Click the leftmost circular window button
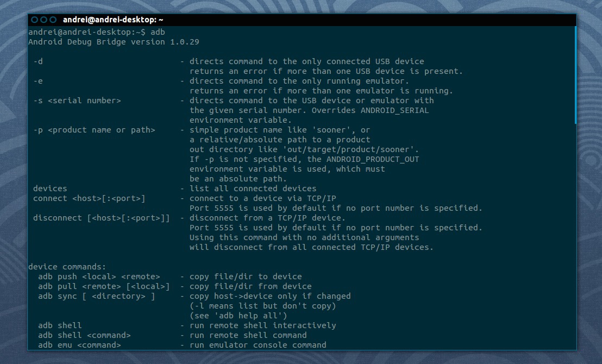Screen dimensions: 602x364 tap(35, 20)
